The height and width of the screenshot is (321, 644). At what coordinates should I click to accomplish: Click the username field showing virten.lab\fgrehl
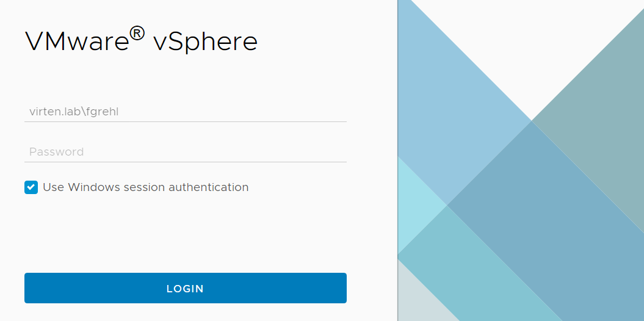pyautogui.click(x=185, y=112)
